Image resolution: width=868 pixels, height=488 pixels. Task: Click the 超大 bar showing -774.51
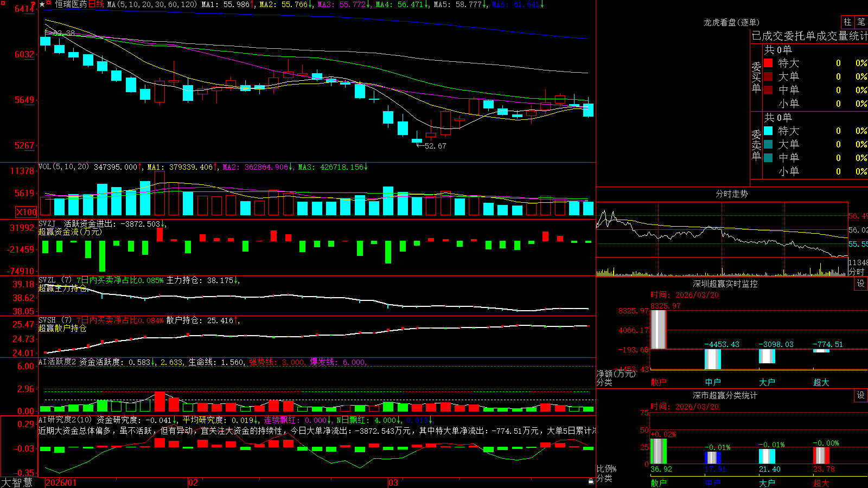tap(821, 351)
